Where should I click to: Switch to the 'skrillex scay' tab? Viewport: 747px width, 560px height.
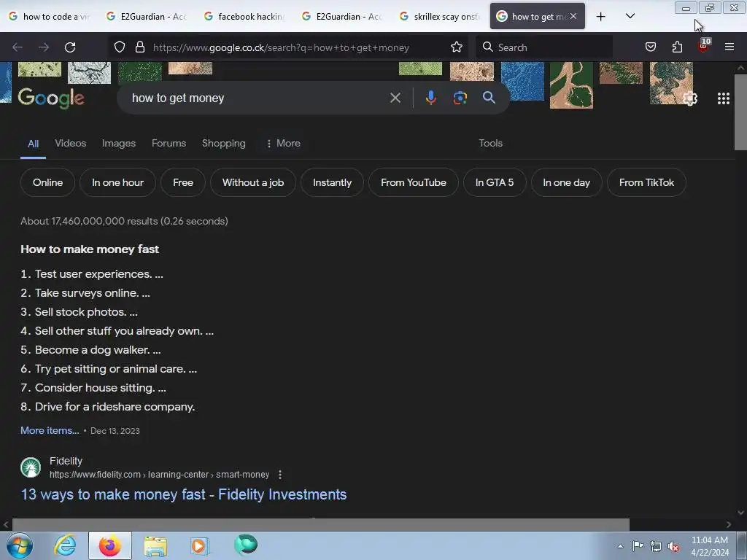(x=441, y=17)
